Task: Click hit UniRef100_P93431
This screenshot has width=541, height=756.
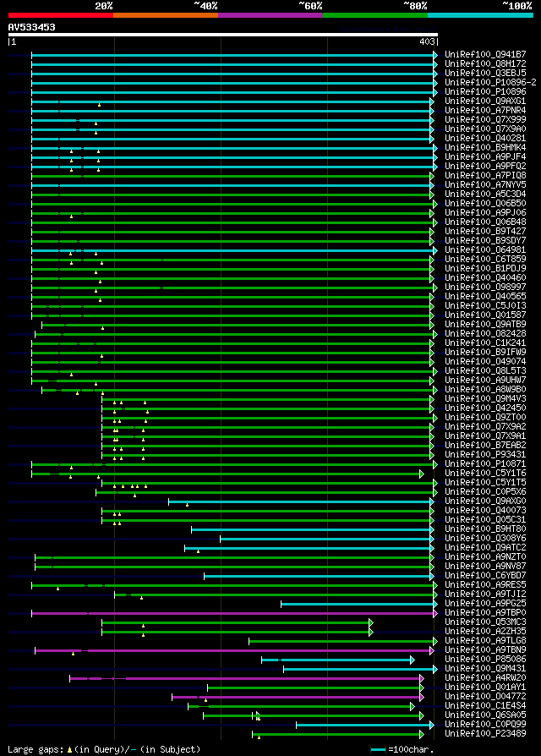Action: click(x=485, y=455)
